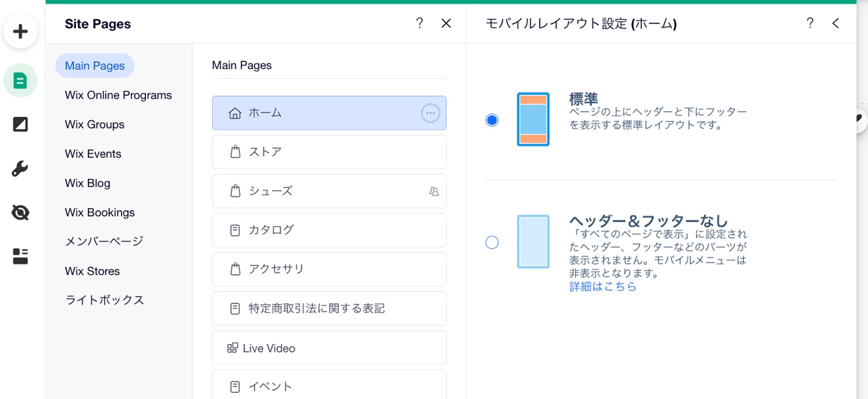Open the Layout Optimizer icon in sidebar

click(20, 256)
